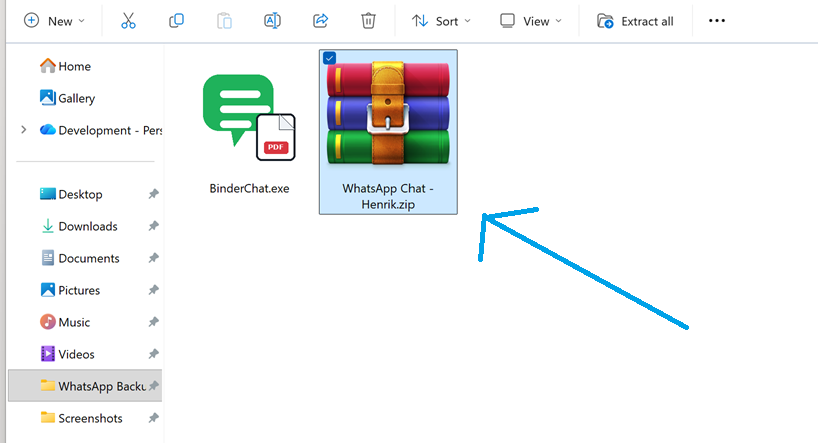Click the pin icon beside Pictures
Viewport: 818px width, 443px height.
pos(153,290)
